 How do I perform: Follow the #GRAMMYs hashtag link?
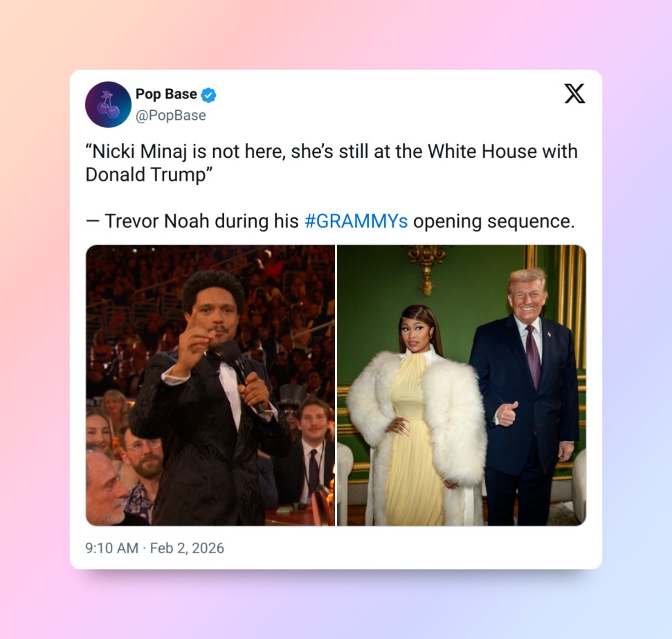(x=356, y=222)
